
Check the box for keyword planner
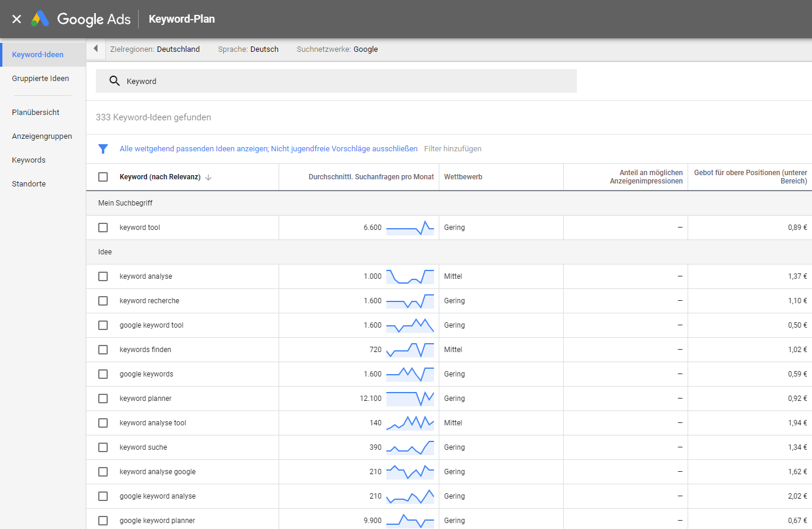click(103, 399)
